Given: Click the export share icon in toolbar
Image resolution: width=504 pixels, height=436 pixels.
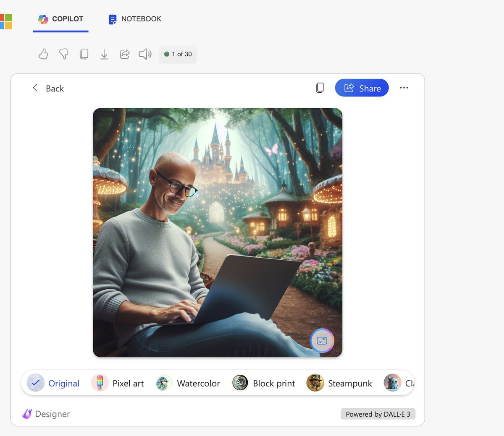Looking at the screenshot, I should [x=125, y=54].
